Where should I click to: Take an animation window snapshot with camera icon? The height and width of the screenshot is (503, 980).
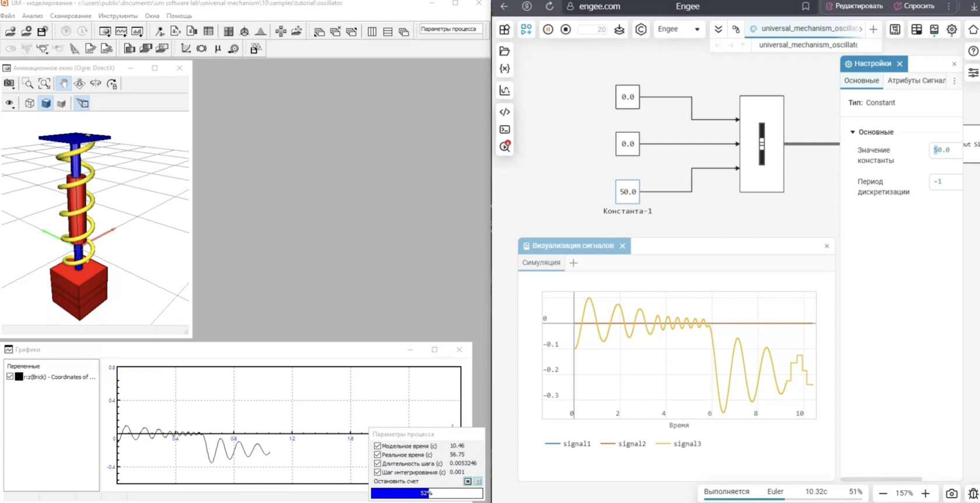(9, 84)
